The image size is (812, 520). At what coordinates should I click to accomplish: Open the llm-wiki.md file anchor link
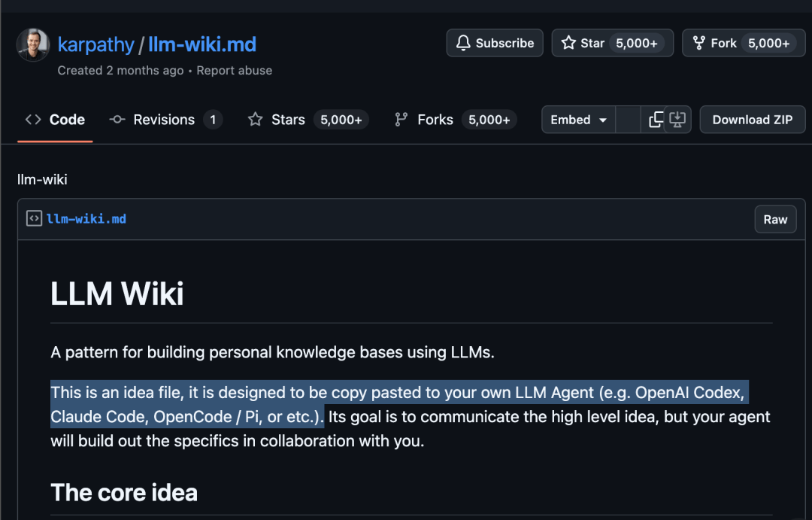click(x=86, y=219)
